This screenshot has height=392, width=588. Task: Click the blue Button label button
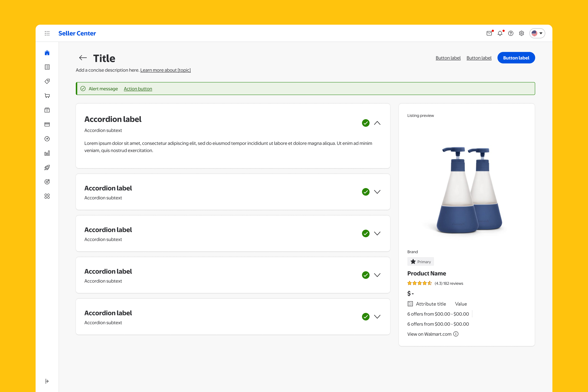click(516, 58)
